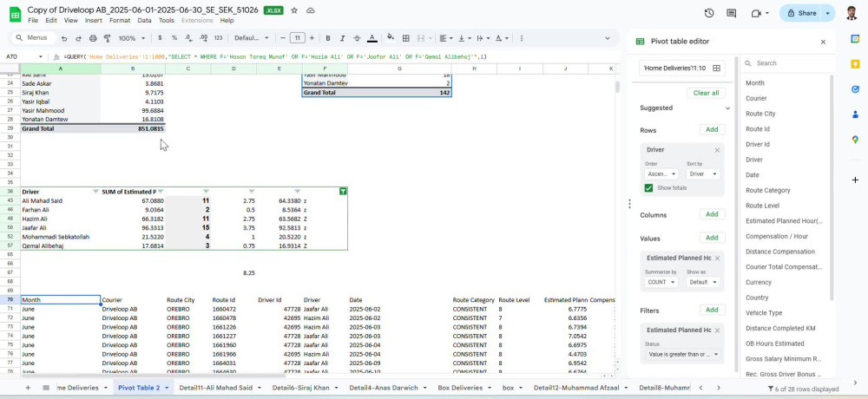Add a field to Rows
The height and width of the screenshot is (399, 868).
pyautogui.click(x=712, y=129)
